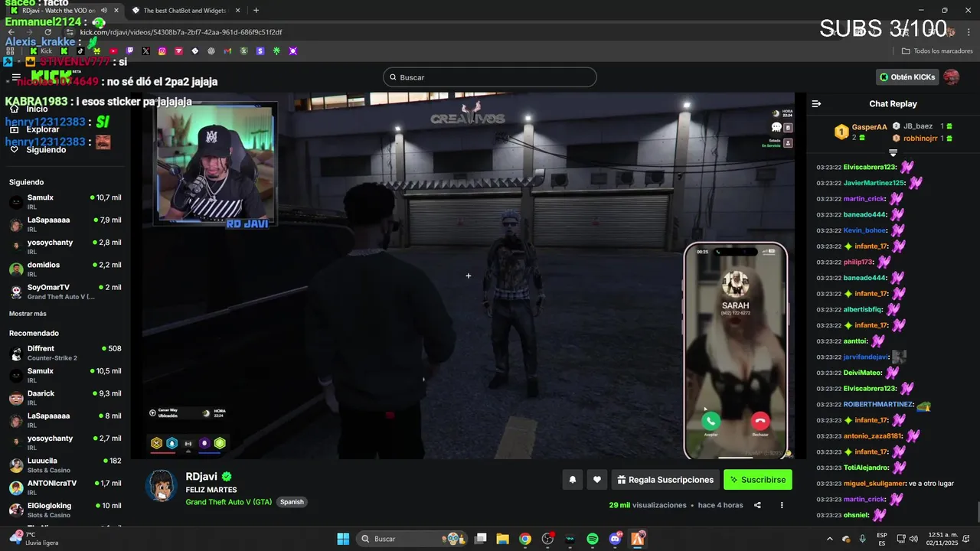
Task: Open Gmail bookmark in bookmarks bar
Action: point(227,51)
